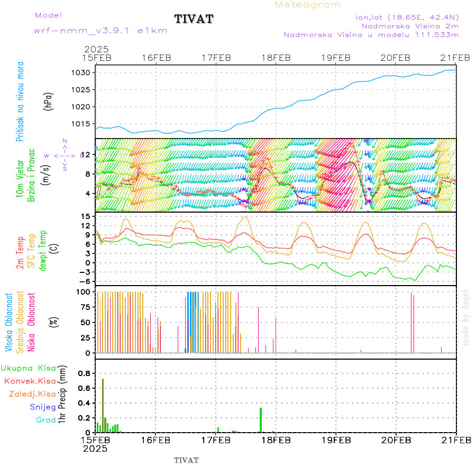This screenshot has height=476, width=476.
Task: Select the 1015 pressure tick label
Action: 81,124
